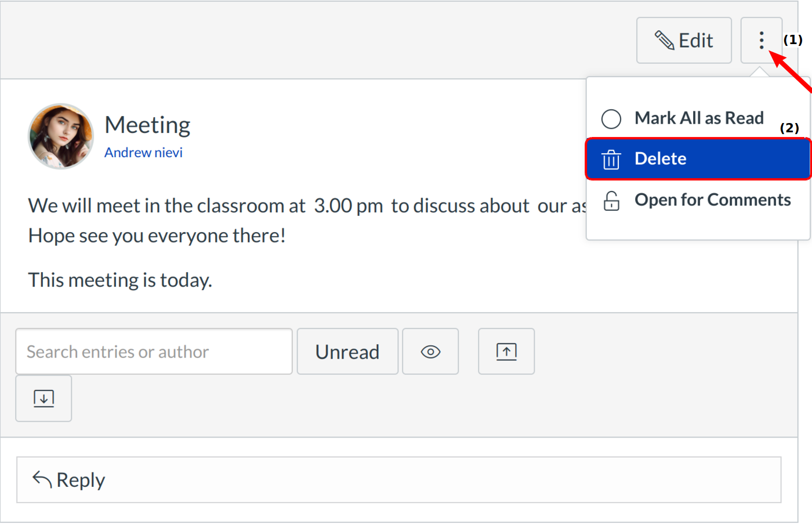Open Andrew nievi author profile link
812x524 pixels.
click(x=143, y=153)
